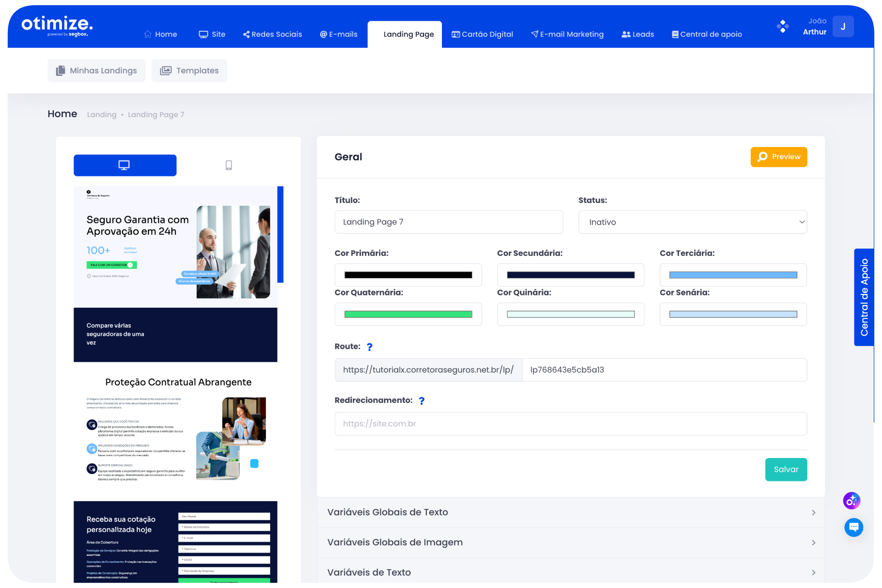Image resolution: width=882 pixels, height=588 pixels.
Task: Expand Variáveis Globais de Texto section
Action: tap(571, 512)
